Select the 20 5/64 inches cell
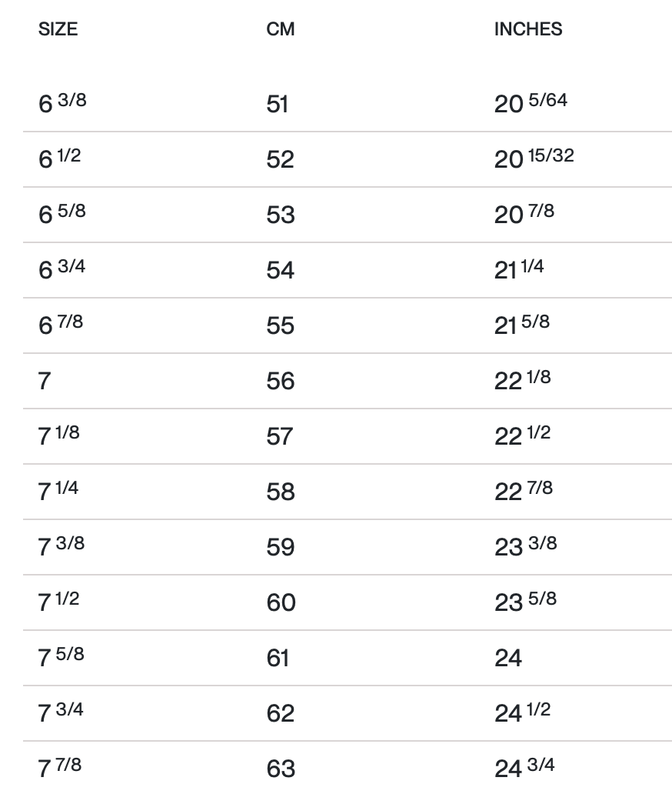The width and height of the screenshot is (672, 794). coord(531,102)
